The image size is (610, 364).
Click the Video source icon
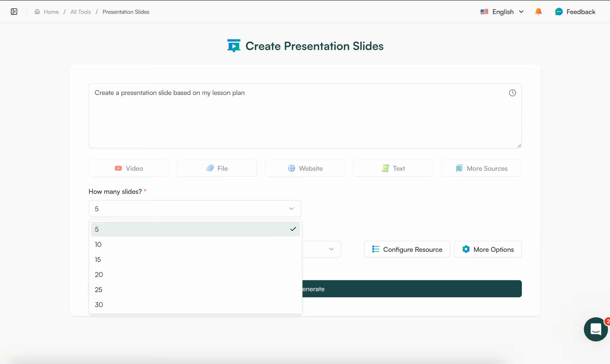(119, 168)
